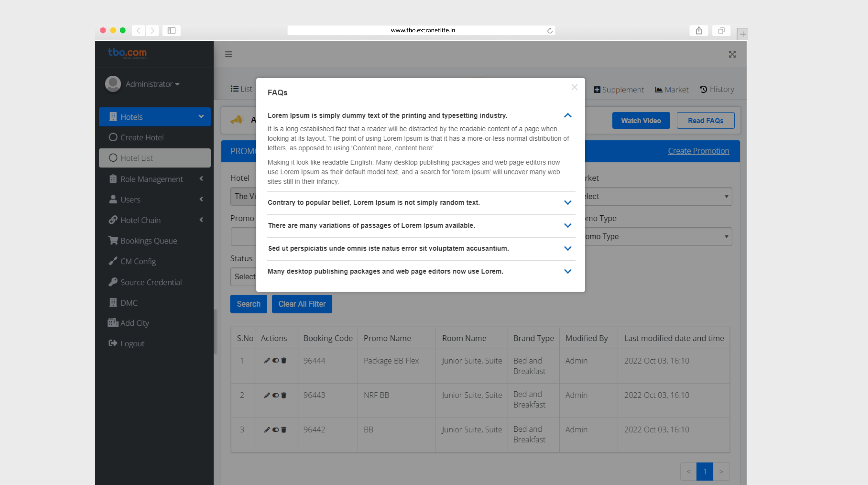
Task: Click the Administrator avatar icon
Action: click(x=113, y=84)
